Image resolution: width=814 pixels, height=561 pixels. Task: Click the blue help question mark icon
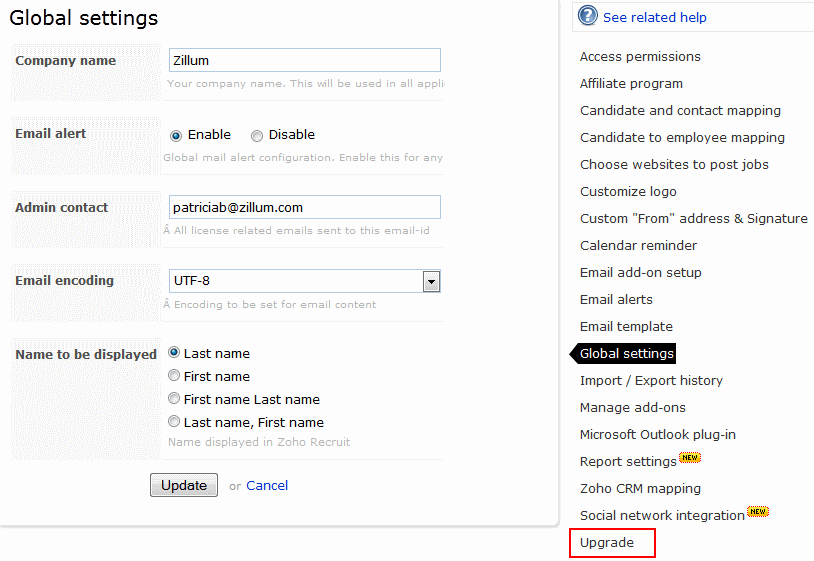[588, 16]
